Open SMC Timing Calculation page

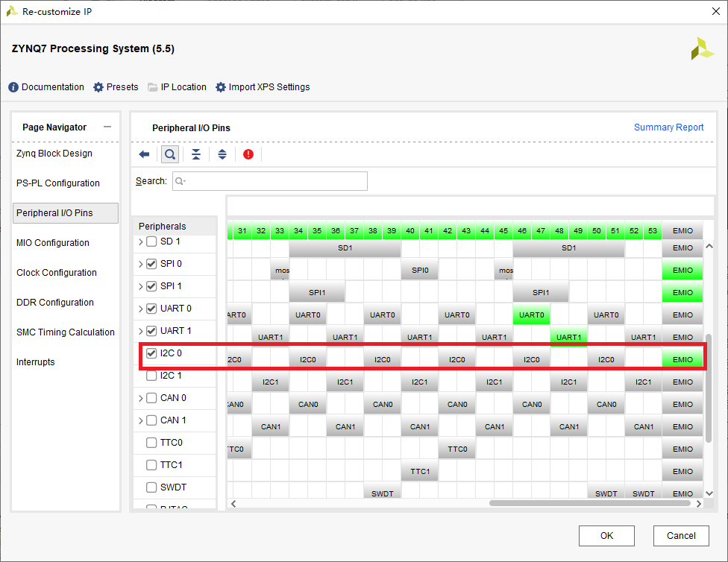(66, 332)
